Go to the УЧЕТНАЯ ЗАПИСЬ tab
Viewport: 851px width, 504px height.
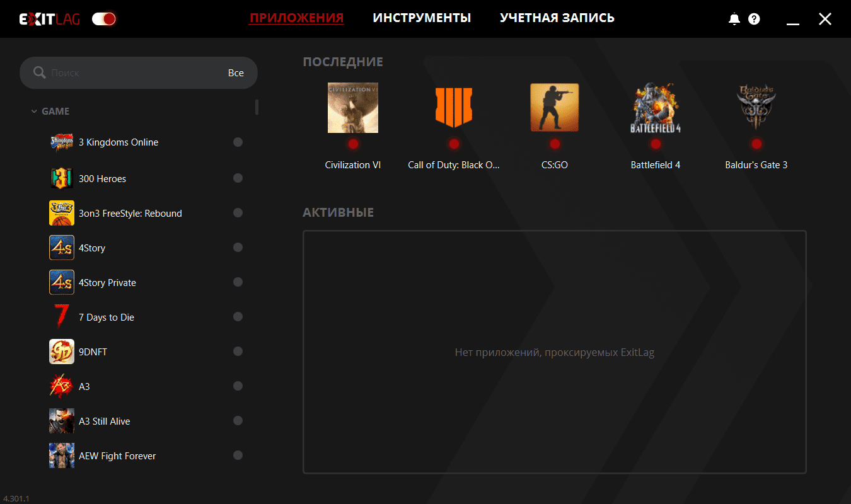pyautogui.click(x=557, y=18)
